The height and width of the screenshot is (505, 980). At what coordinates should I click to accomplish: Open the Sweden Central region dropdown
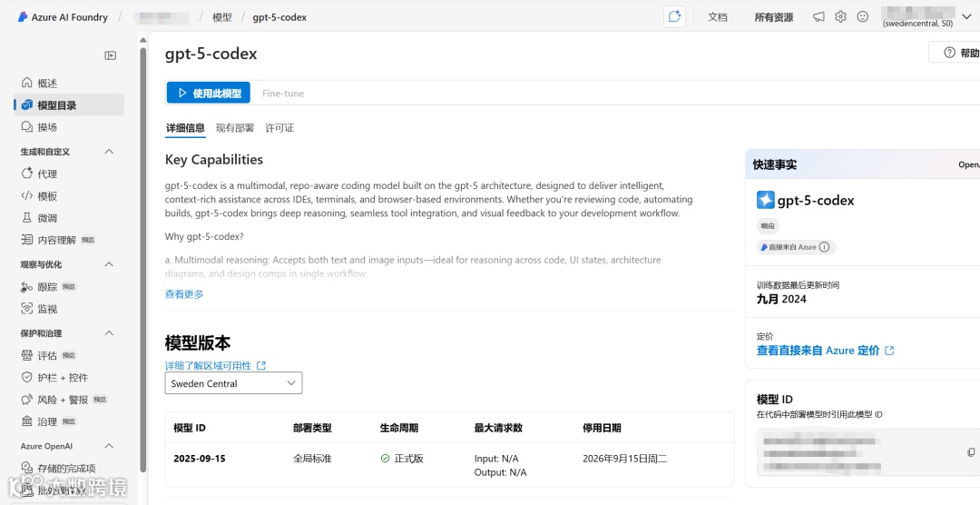coord(233,383)
